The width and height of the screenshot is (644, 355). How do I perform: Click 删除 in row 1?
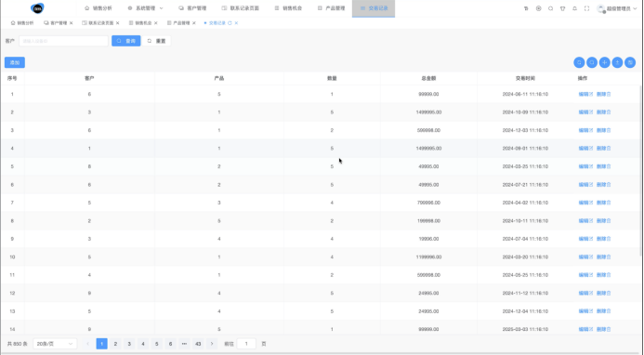point(604,94)
